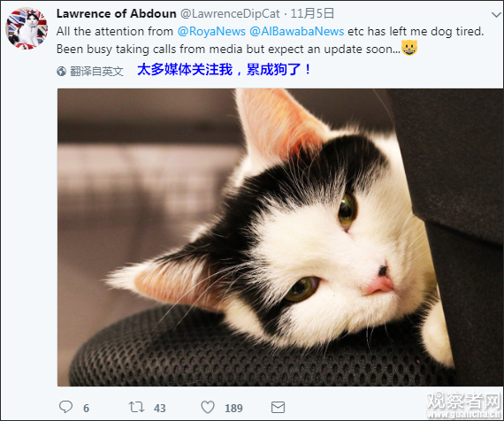Expand the tweet options chevron menu
Viewport: 504px width, 421px height.
click(497, 14)
